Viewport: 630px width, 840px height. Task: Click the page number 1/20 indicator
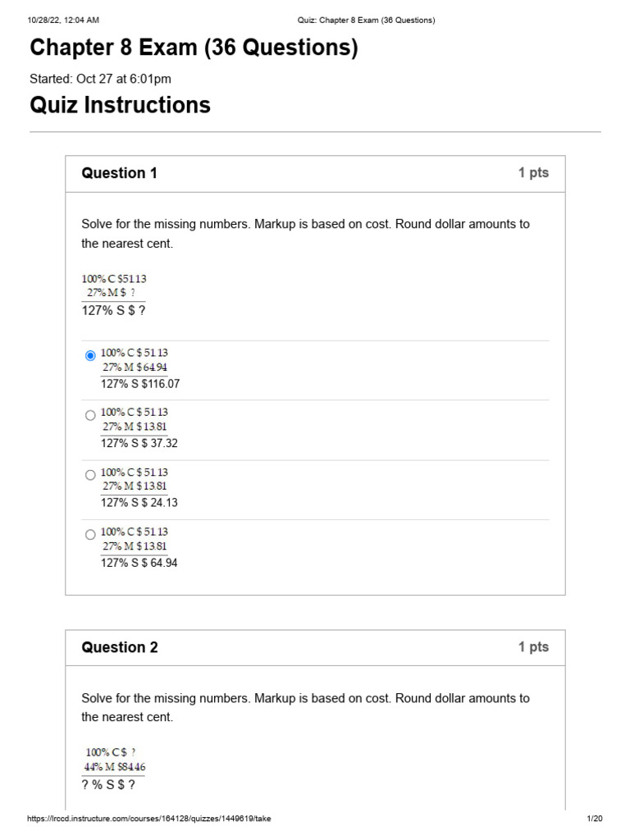595,819
